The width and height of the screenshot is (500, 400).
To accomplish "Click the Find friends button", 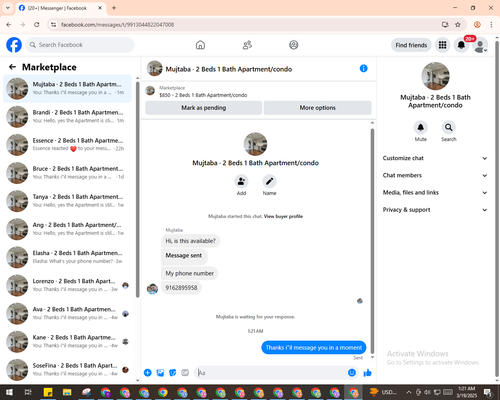I will click(x=411, y=45).
